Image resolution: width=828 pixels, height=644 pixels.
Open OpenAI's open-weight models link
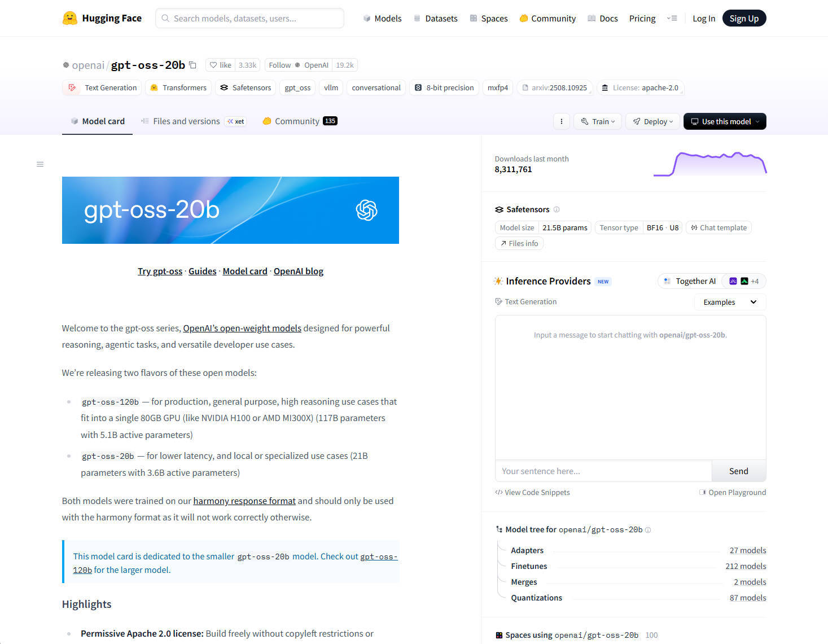[242, 328]
